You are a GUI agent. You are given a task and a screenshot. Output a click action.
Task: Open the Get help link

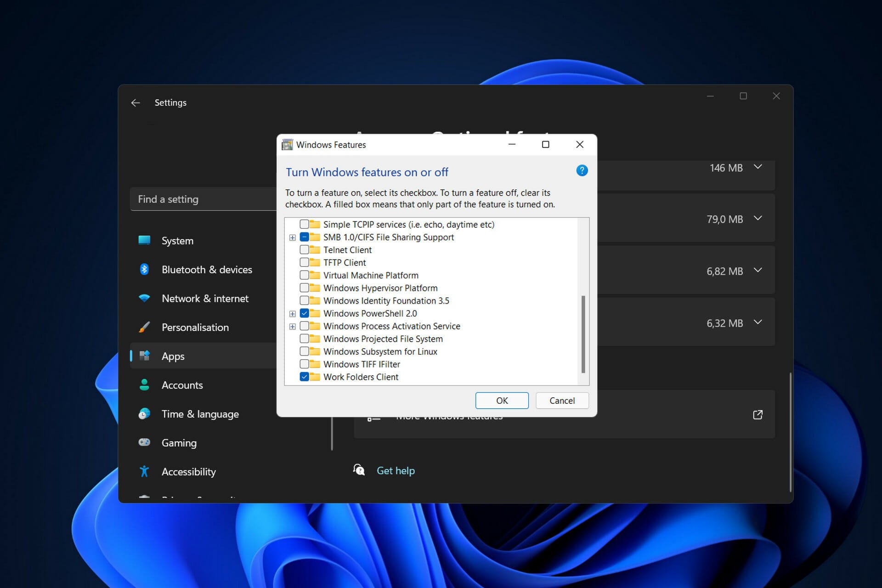[396, 470]
